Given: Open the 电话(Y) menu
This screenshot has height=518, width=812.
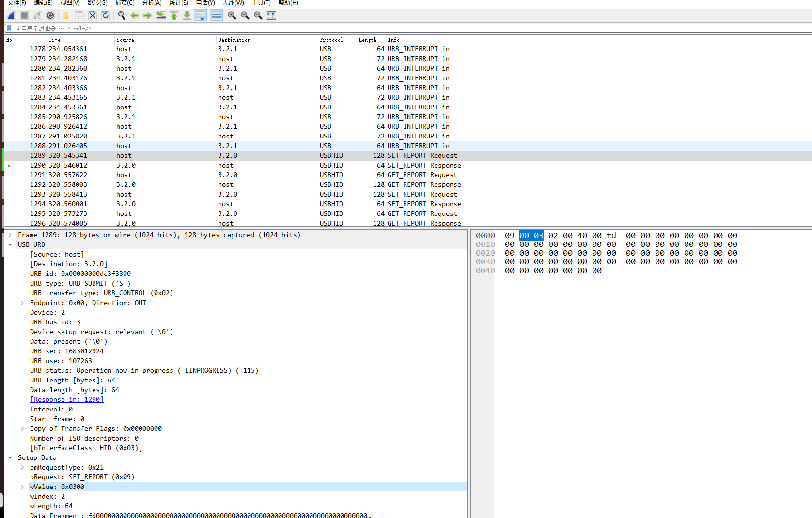Looking at the screenshot, I should pos(205,3).
